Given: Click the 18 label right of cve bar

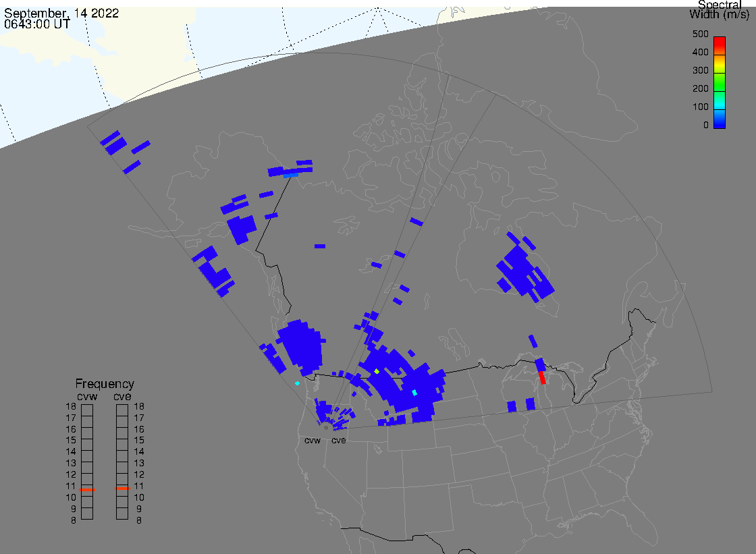Looking at the screenshot, I should [139, 406].
